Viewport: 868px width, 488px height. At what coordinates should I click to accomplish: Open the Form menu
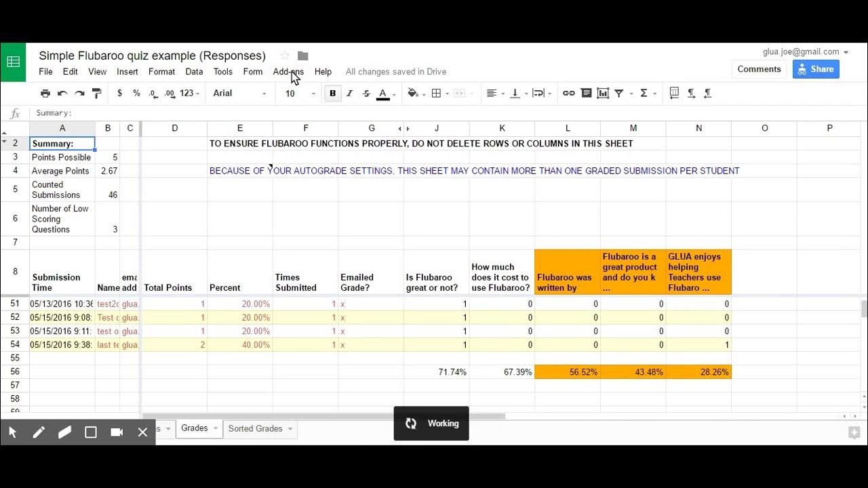pyautogui.click(x=253, y=72)
